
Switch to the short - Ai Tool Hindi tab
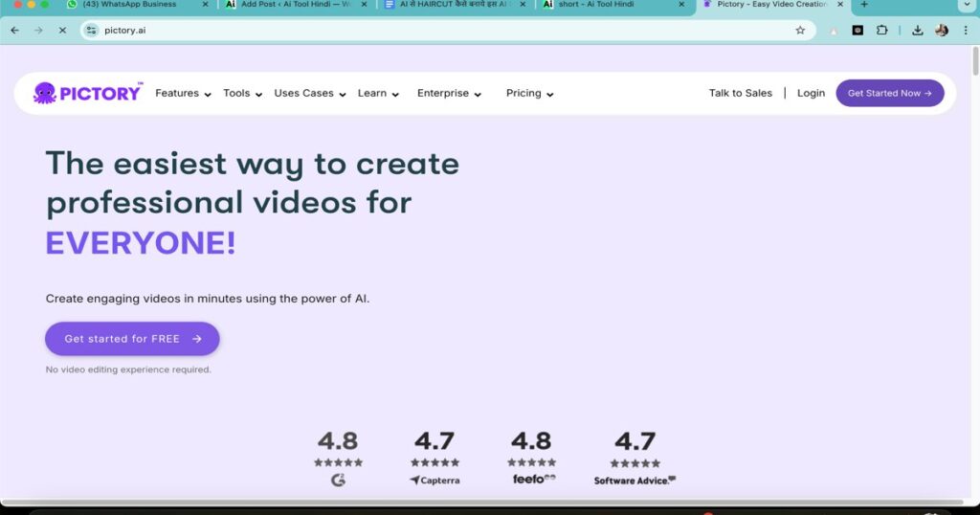613,5
